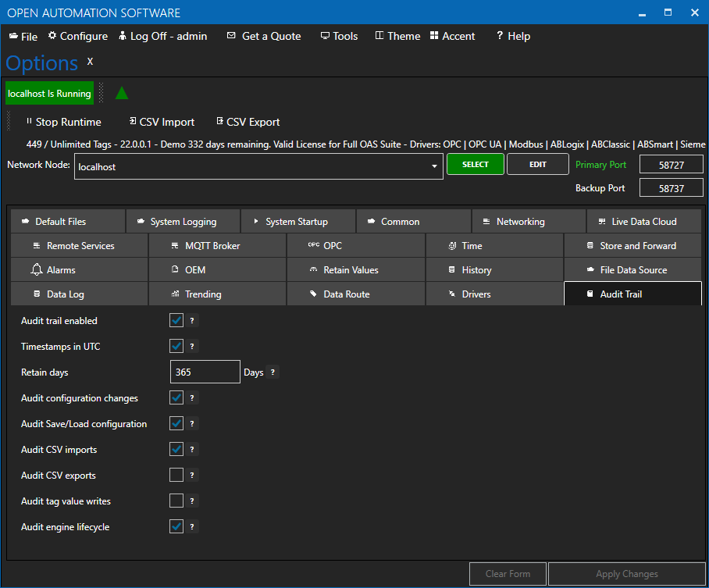Uncheck Audit Save/Load configuration
This screenshot has width=709, height=588.
(176, 423)
